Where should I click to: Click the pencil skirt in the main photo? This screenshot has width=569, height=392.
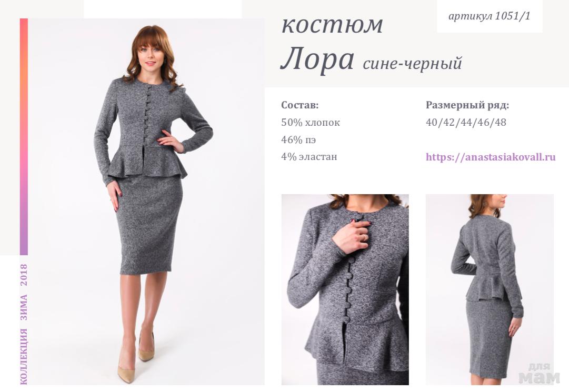[149, 226]
